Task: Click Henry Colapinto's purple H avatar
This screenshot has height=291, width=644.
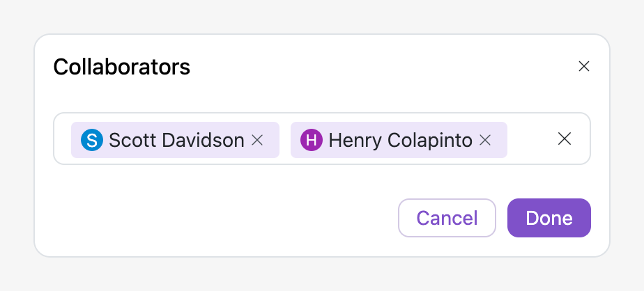Action: click(x=311, y=140)
